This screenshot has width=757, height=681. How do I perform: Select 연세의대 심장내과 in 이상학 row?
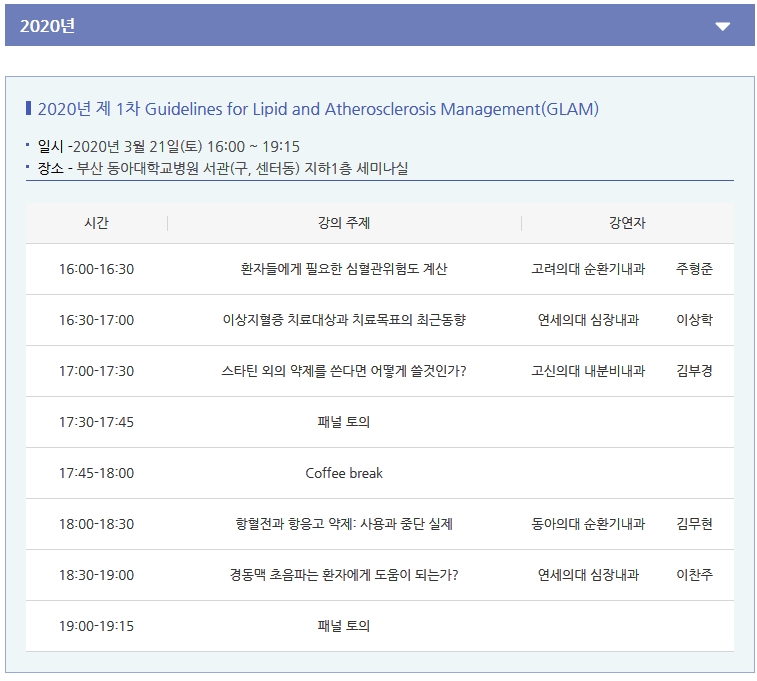click(x=588, y=320)
